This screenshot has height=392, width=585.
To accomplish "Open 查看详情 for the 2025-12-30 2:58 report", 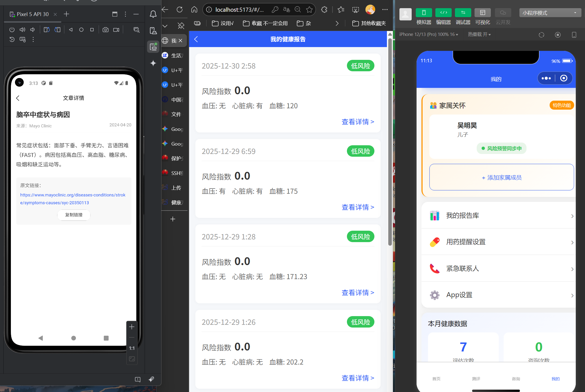I will [x=358, y=122].
